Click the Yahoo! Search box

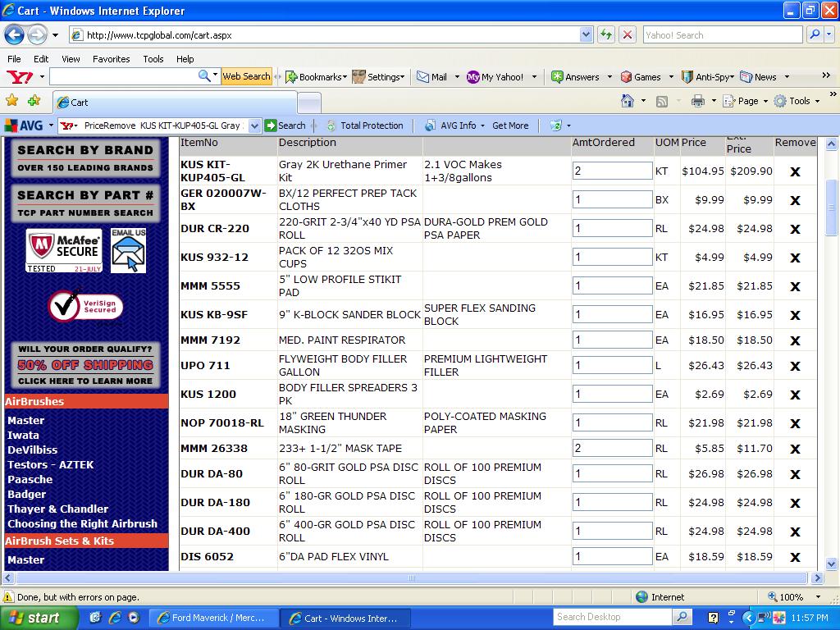click(722, 34)
